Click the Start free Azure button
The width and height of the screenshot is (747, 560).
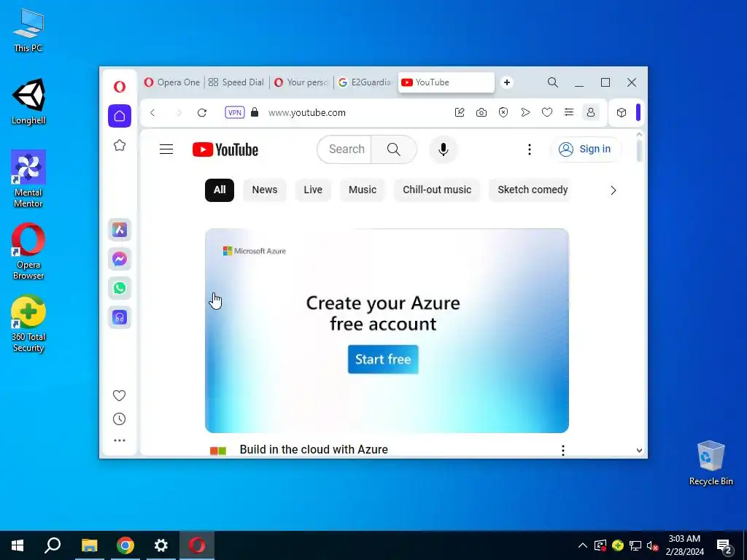(x=383, y=359)
